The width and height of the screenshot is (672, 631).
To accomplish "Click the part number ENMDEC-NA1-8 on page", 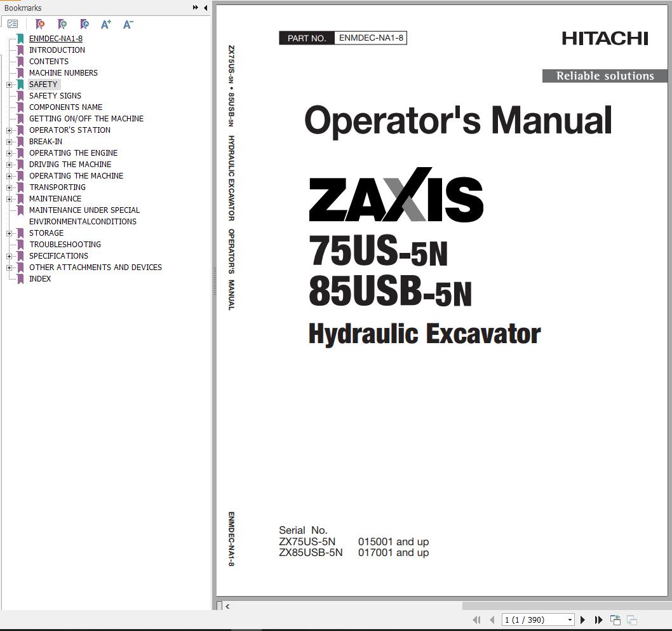I will point(371,37).
